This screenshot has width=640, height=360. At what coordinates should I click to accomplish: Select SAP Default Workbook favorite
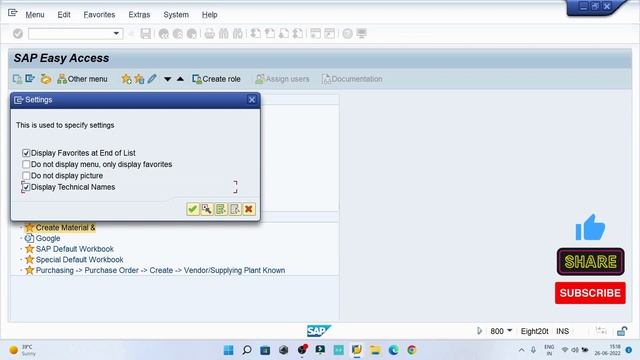(75, 249)
